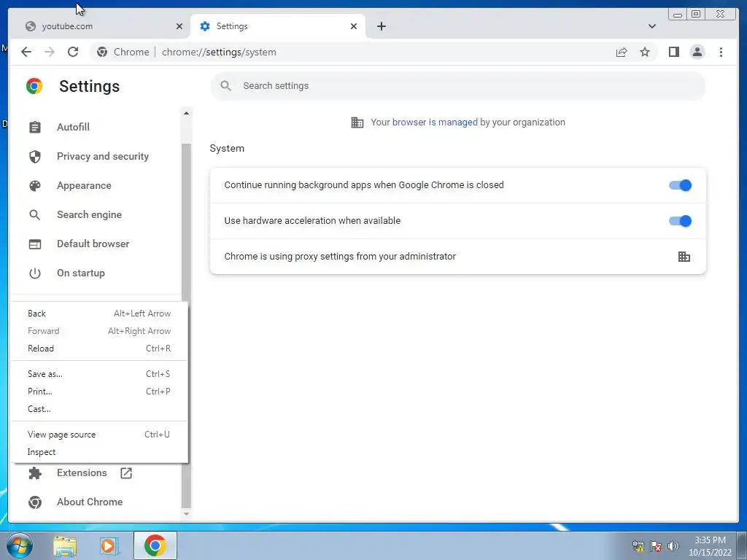Click the Extensions external link icon

coord(125,472)
